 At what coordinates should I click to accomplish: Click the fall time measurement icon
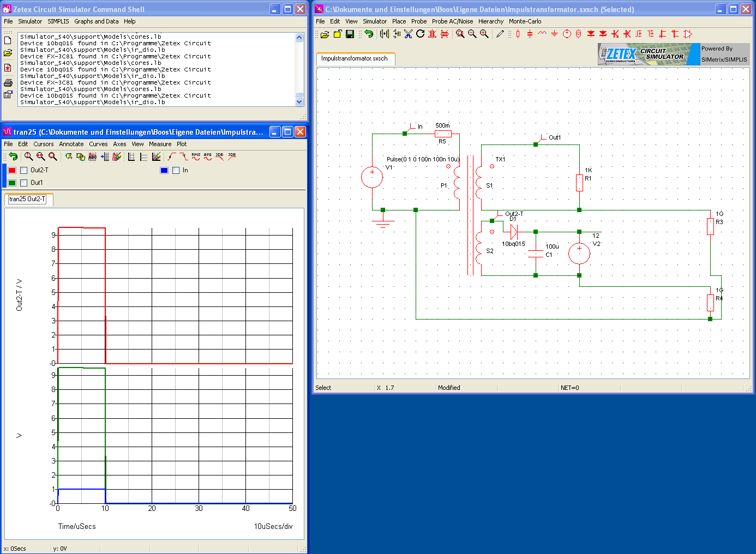184,156
